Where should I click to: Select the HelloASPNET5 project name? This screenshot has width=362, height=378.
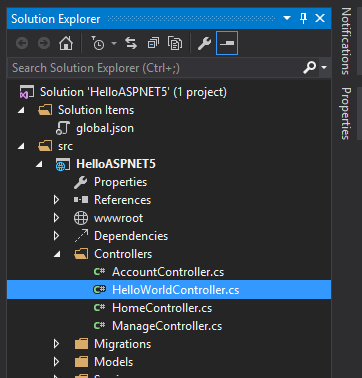point(116,164)
